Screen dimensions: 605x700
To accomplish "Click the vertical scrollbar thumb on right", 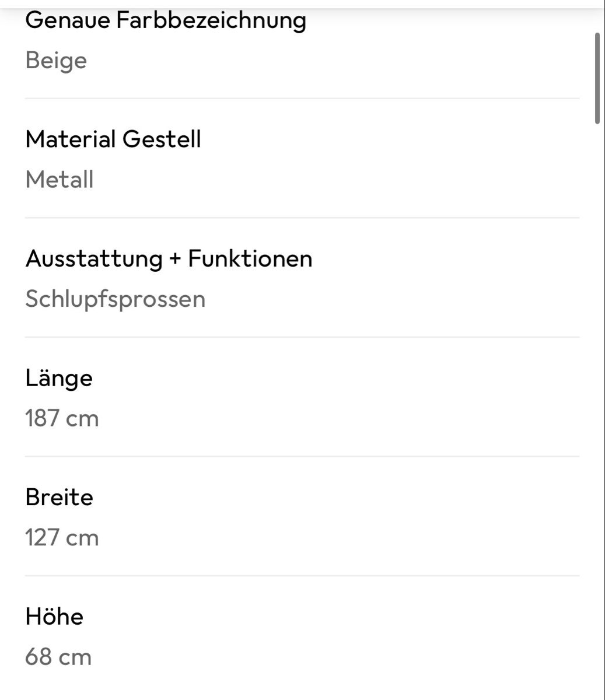I will (x=597, y=78).
